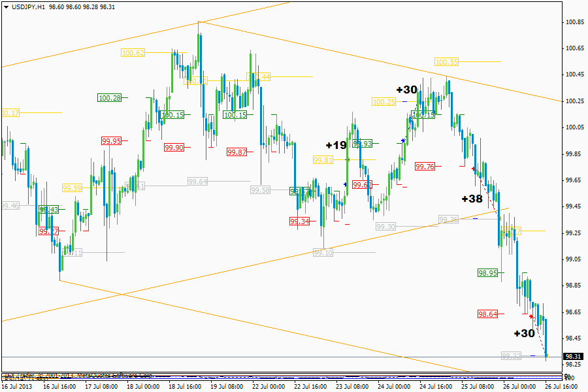The height and width of the screenshot is (392, 588).
Task: Click 100.05 on the price scale
Action: 574,127
